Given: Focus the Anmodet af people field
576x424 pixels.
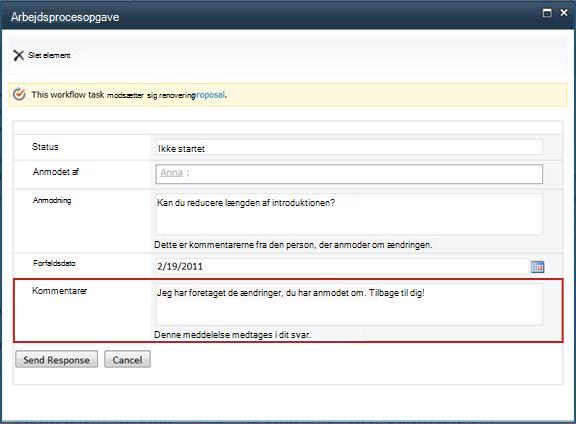Looking at the screenshot, I should pyautogui.click(x=349, y=174).
